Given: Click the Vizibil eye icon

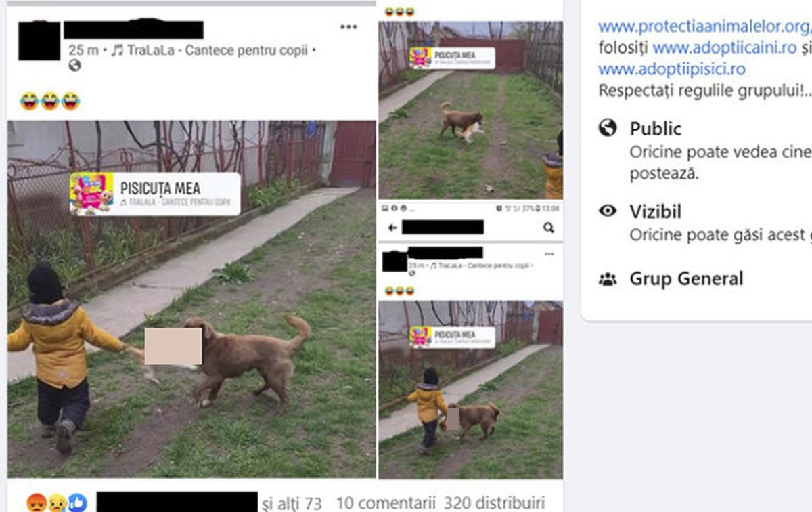Looking at the screenshot, I should [x=608, y=211].
